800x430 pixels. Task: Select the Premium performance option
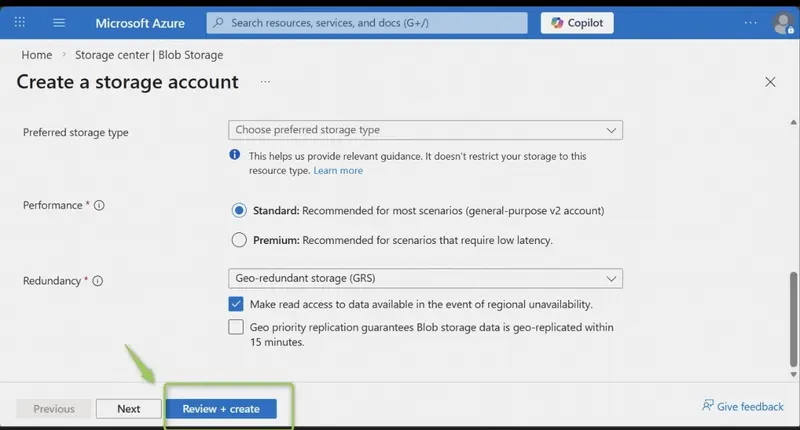click(239, 240)
